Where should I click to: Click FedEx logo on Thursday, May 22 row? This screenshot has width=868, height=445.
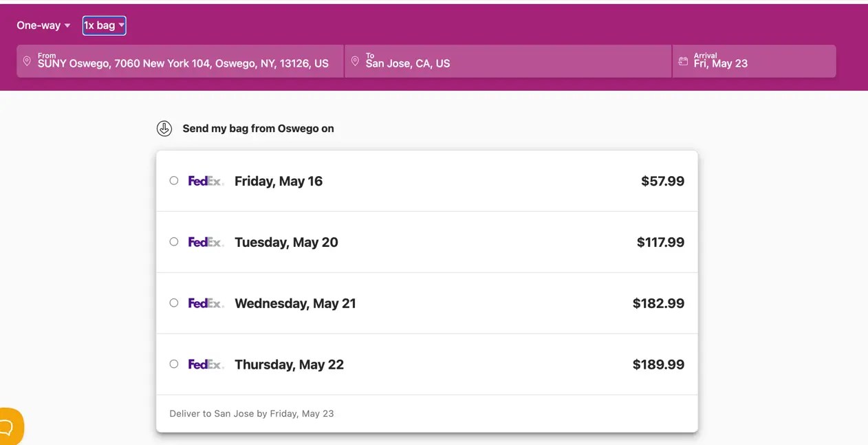point(206,365)
